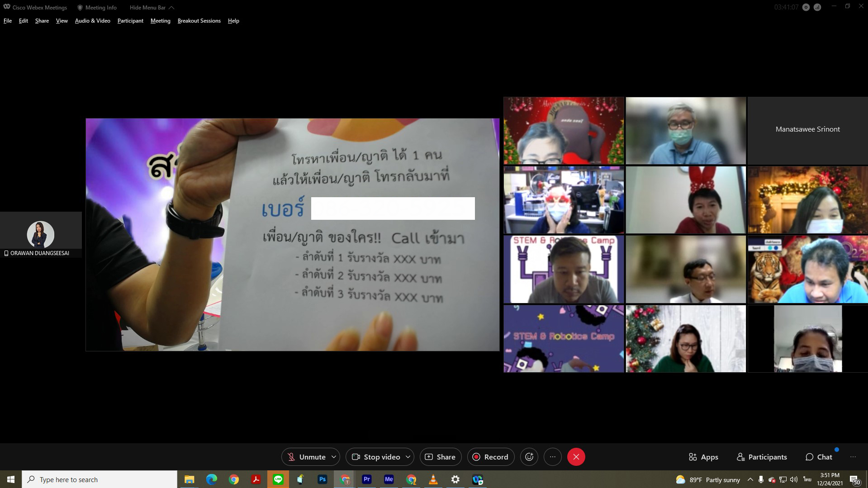Open the Audio & Video menu
868x488 pixels.
[92, 21]
